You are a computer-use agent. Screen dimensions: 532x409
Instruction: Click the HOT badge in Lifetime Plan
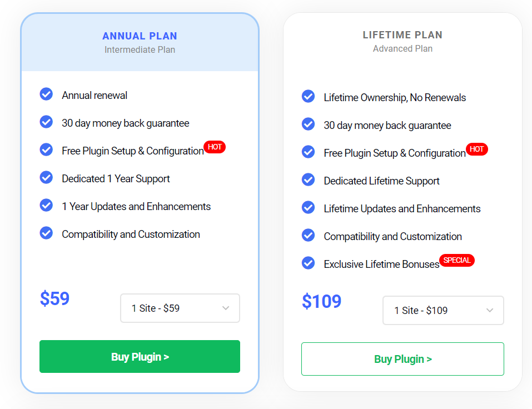click(x=477, y=149)
